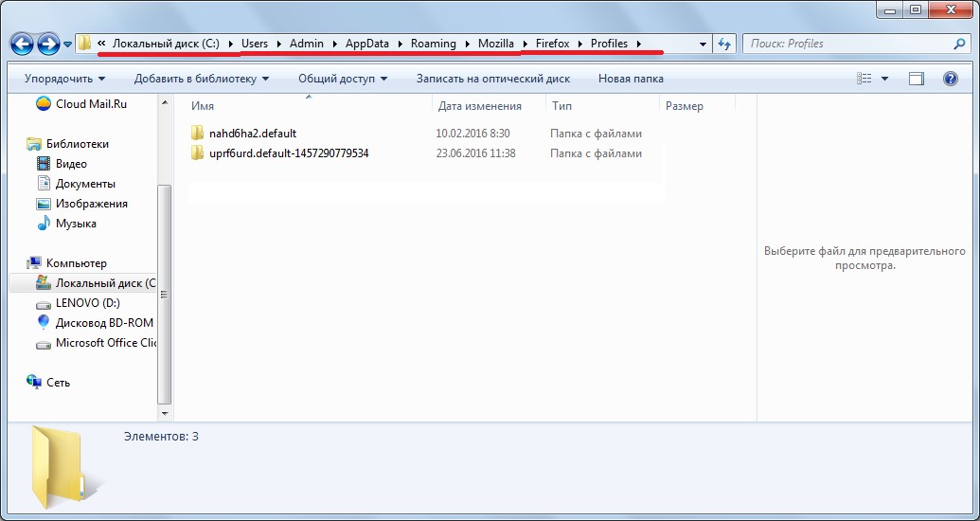Open the nahd6ha2.default folder
The width and height of the screenshot is (980, 521).
point(252,134)
